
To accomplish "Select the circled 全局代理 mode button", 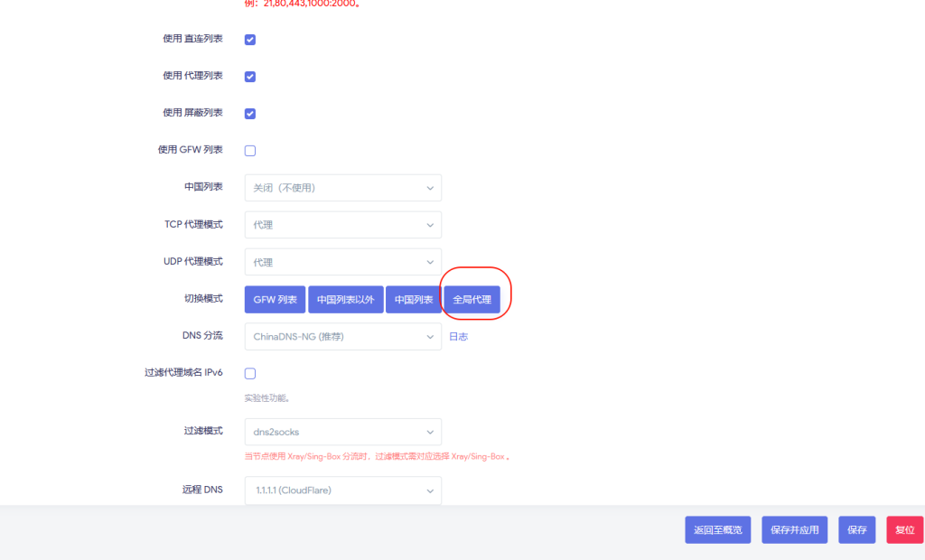I will [x=472, y=298].
